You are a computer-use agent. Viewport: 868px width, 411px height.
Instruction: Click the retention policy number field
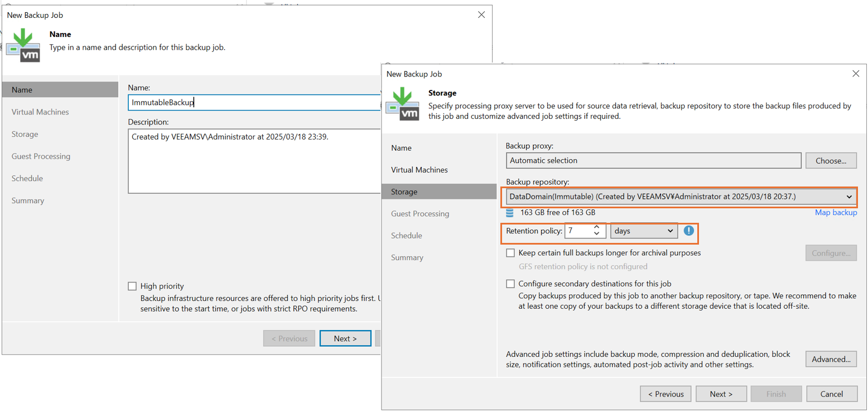click(578, 231)
